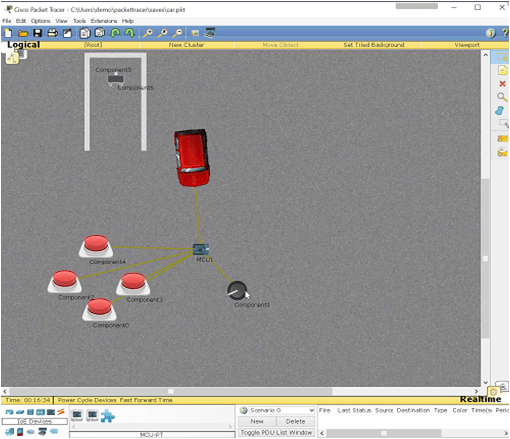Zoom in with the plus magnifier icon
The image size is (510, 439).
point(147,33)
